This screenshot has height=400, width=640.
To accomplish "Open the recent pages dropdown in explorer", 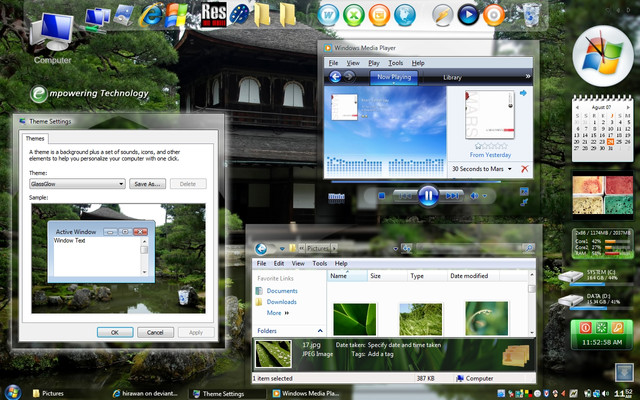I will [x=282, y=248].
